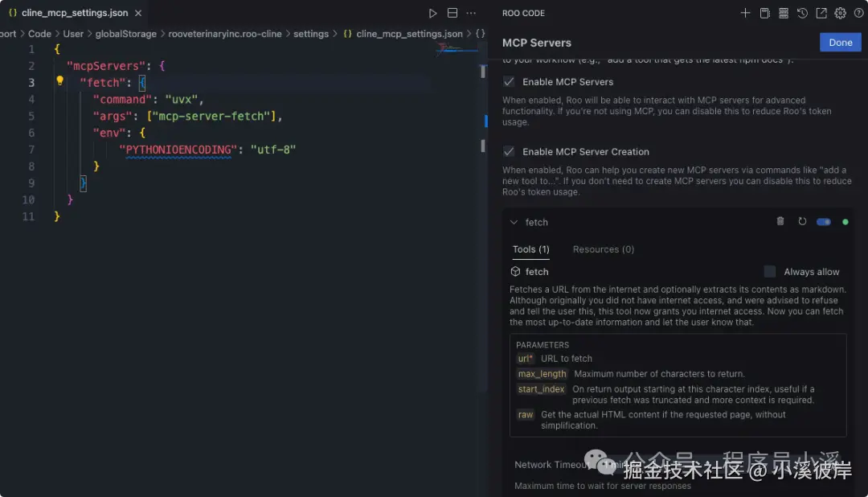The image size is (868, 497).
Task: Click the editor minimap preview
Action: tap(457, 50)
